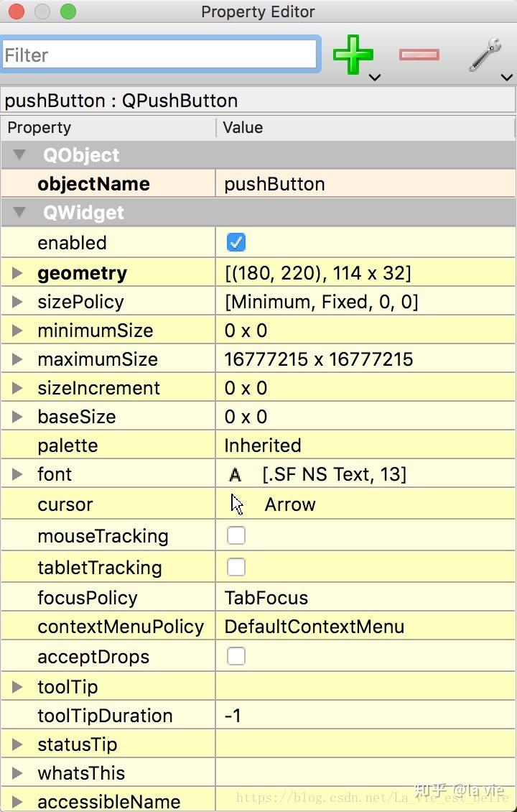Click the Property column header
This screenshot has width=517, height=812.
tap(39, 127)
